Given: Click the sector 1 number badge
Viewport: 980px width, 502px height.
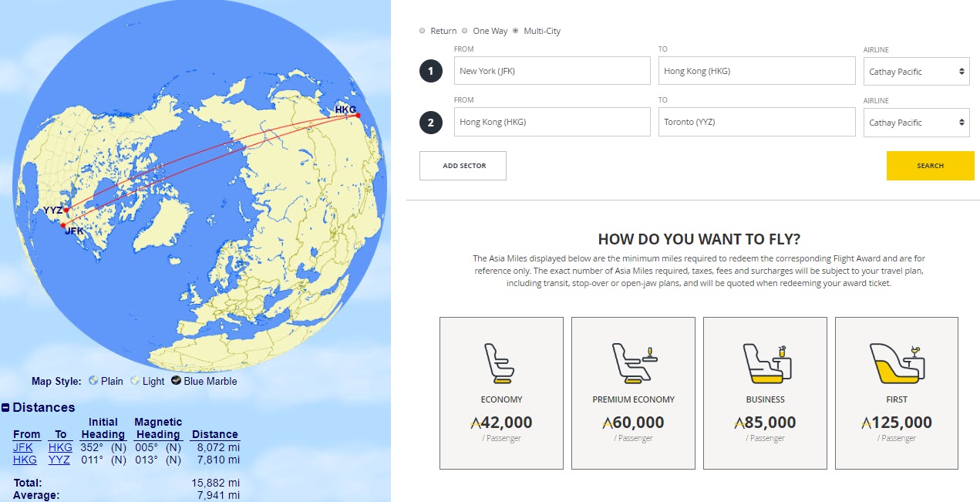Looking at the screenshot, I should pyautogui.click(x=431, y=72).
